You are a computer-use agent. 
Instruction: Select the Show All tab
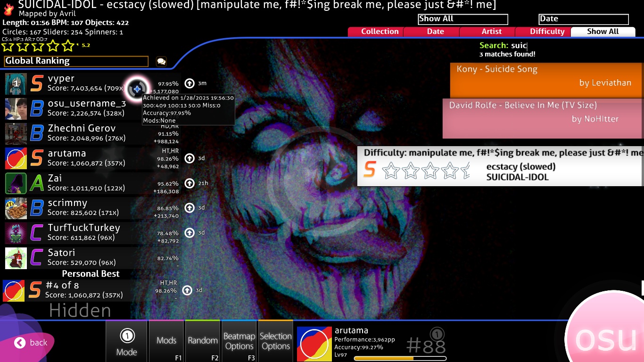603,32
